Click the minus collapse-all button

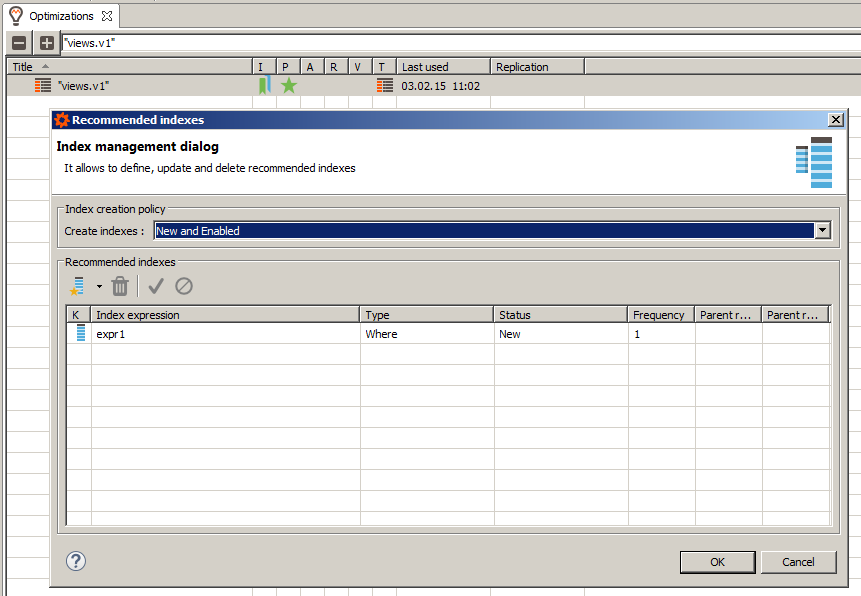(x=19, y=43)
